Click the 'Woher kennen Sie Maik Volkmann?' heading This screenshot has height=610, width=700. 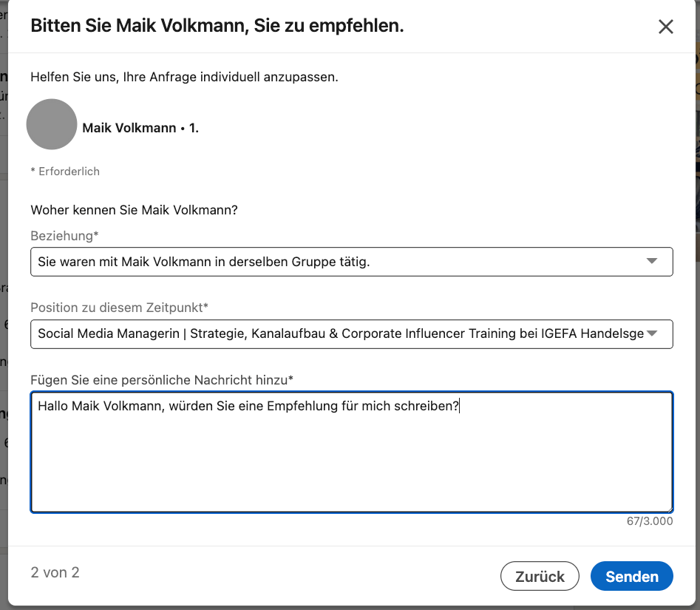click(x=134, y=210)
